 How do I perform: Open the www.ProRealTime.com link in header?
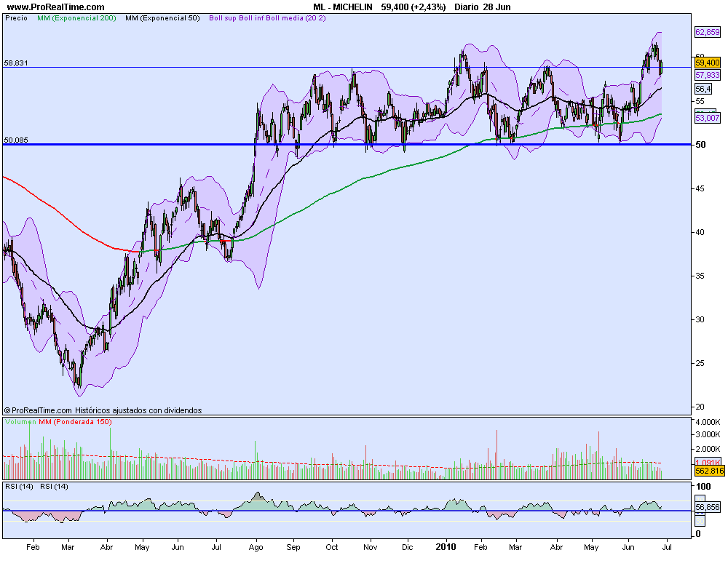(56, 7)
